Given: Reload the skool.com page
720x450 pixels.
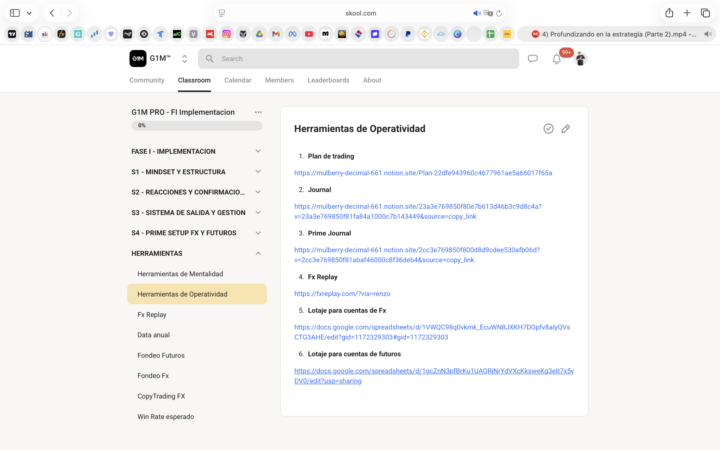Looking at the screenshot, I should (499, 13).
